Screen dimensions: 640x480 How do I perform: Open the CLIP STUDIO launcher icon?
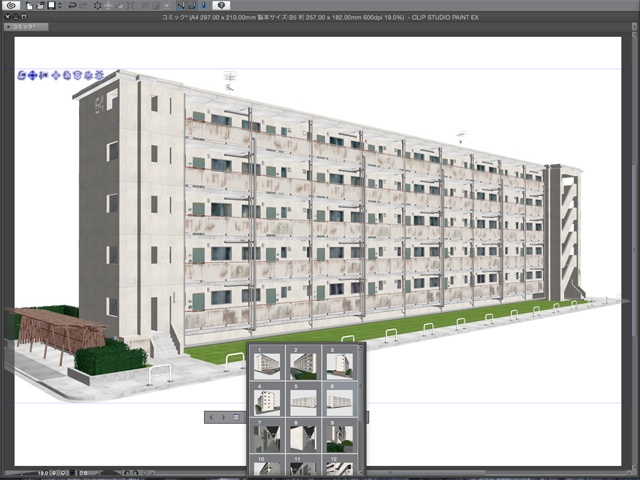11,5
